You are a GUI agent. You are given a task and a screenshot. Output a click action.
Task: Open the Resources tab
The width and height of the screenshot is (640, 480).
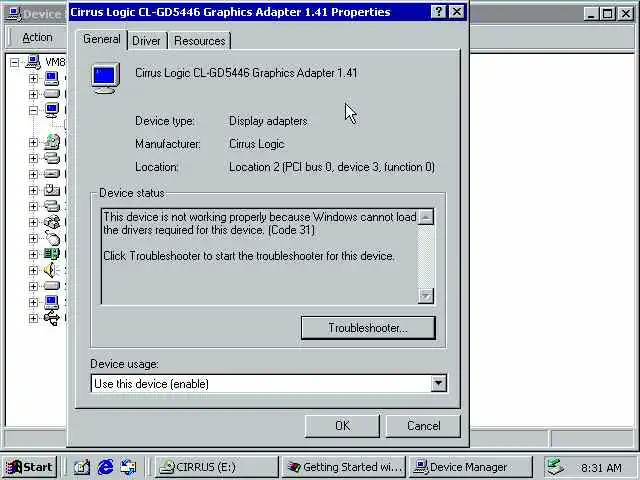200,41
